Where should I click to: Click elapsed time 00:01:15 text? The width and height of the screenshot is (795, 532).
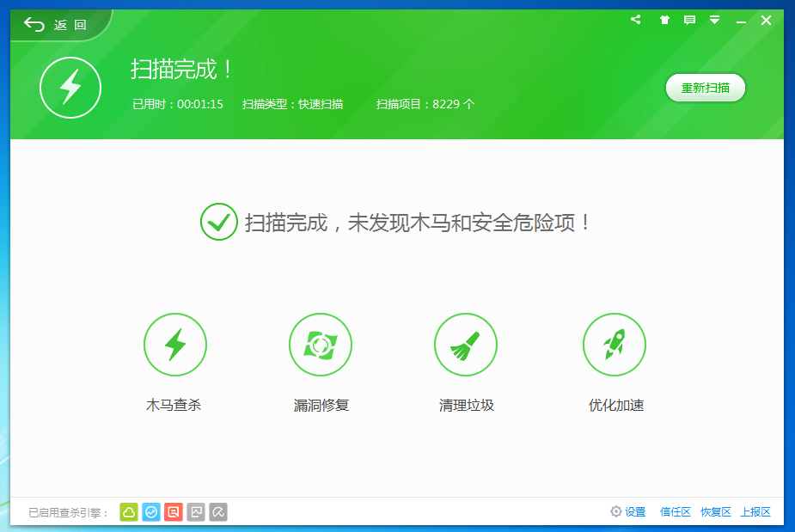199,104
